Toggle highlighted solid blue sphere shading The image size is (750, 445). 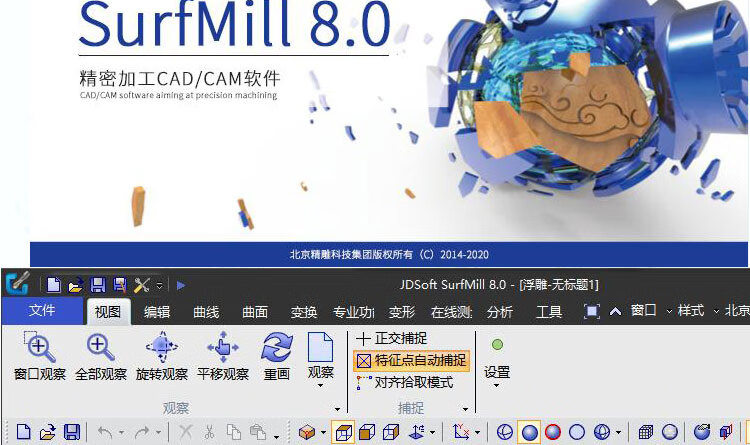click(529, 433)
